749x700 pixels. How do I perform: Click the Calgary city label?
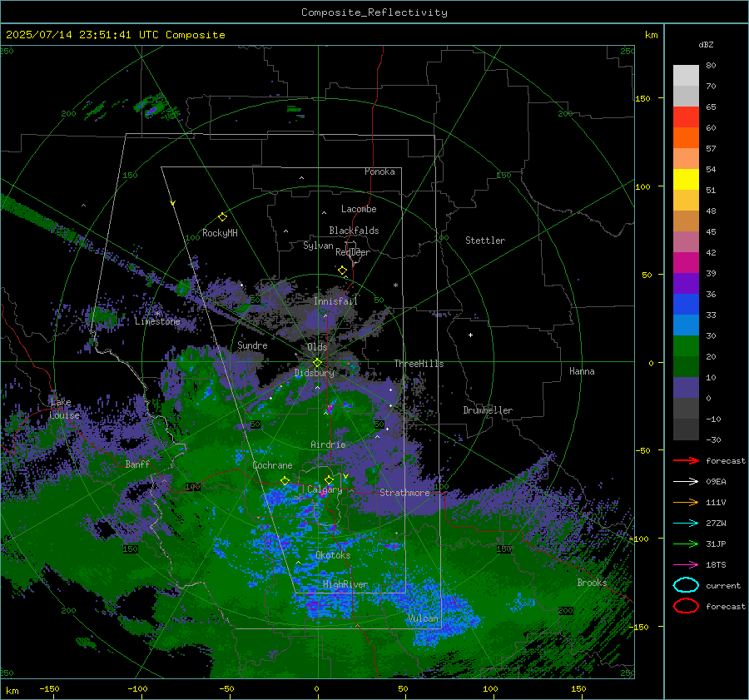click(325, 489)
